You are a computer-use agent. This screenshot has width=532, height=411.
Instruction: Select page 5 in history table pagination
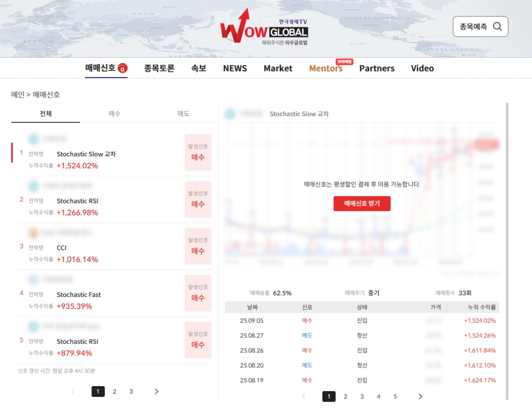point(395,397)
